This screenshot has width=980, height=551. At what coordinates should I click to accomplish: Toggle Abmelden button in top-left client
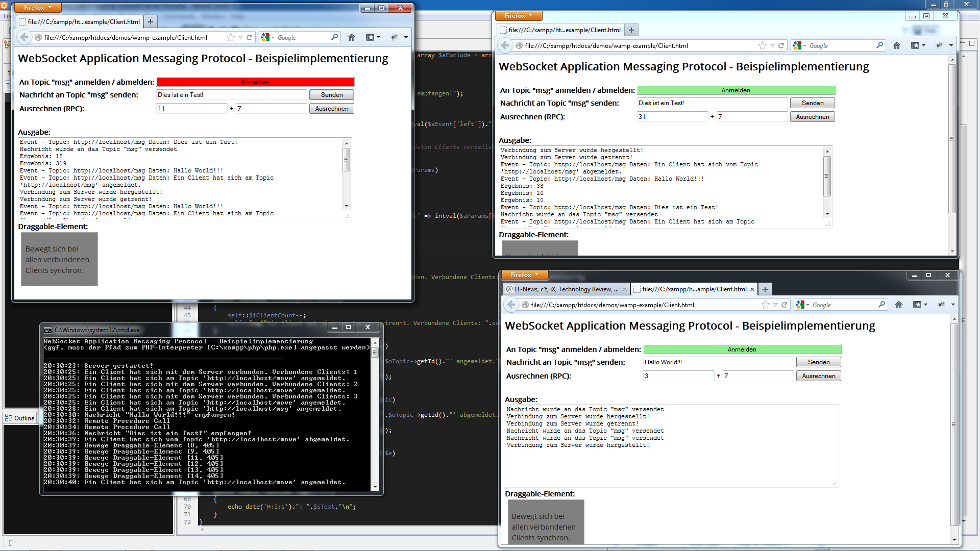(254, 82)
